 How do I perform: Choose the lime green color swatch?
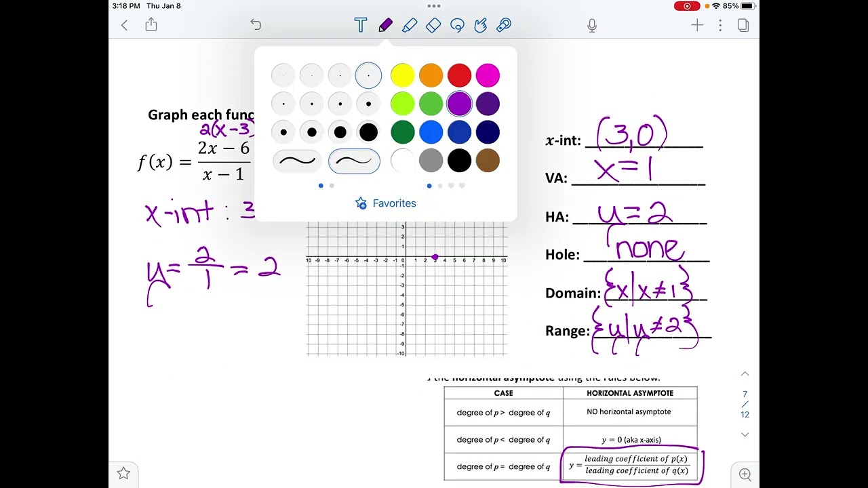click(402, 104)
